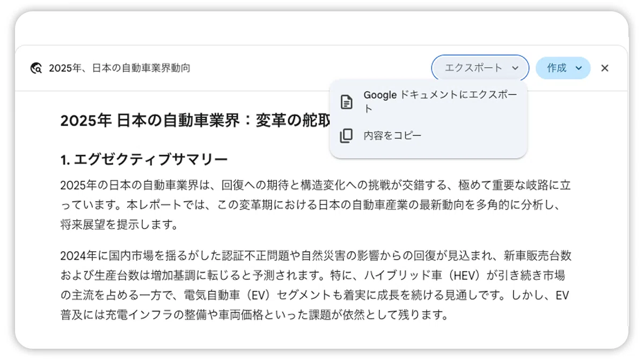Click the paragraph starting 2024年に国内市場を揺るがした
This screenshot has width=644, height=360.
tap(316, 285)
